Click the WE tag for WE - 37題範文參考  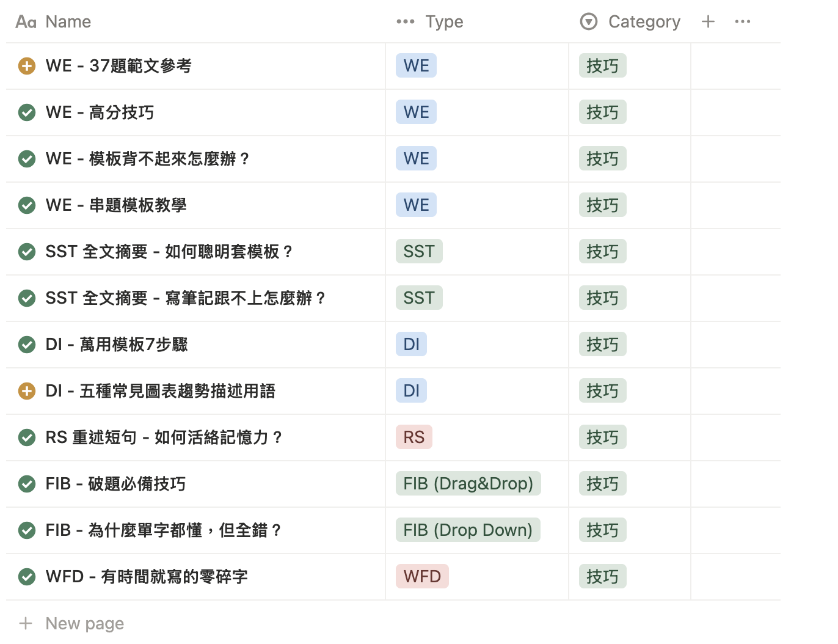pyautogui.click(x=416, y=66)
